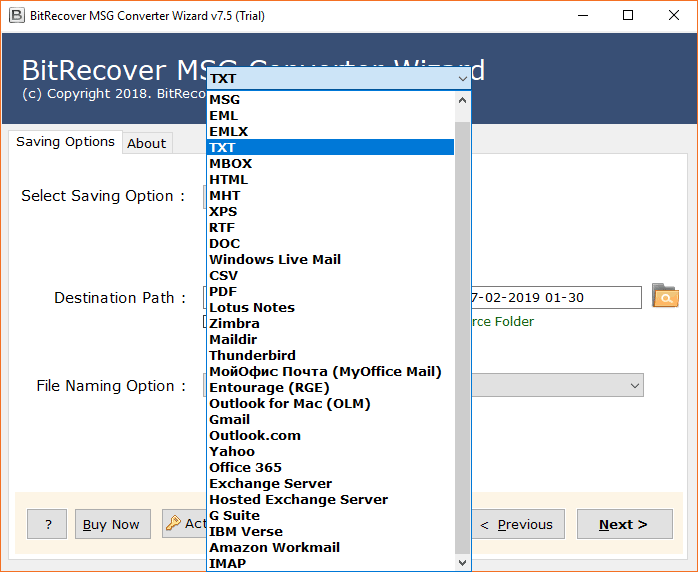Maximize the MSG Converter Wizard window
This screenshot has width=698, height=572.
[x=628, y=16]
